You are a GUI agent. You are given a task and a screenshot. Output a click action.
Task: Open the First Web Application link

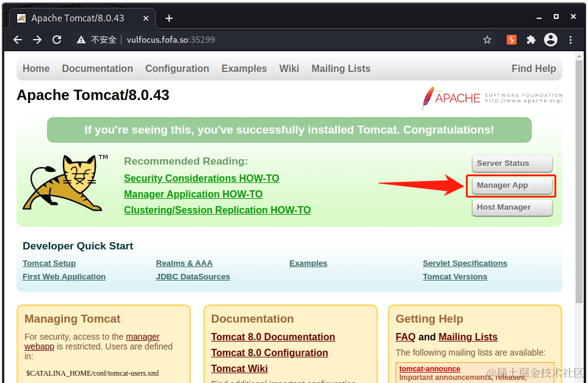pos(64,277)
